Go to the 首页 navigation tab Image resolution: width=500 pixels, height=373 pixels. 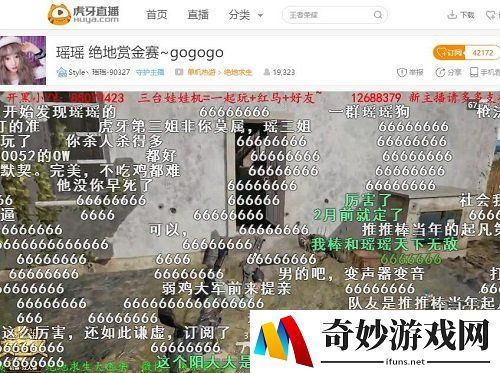click(157, 15)
